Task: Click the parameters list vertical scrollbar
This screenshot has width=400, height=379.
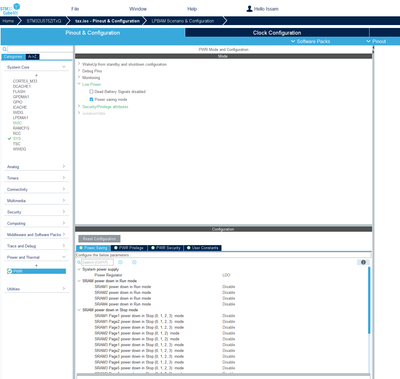Action: click(x=369, y=300)
